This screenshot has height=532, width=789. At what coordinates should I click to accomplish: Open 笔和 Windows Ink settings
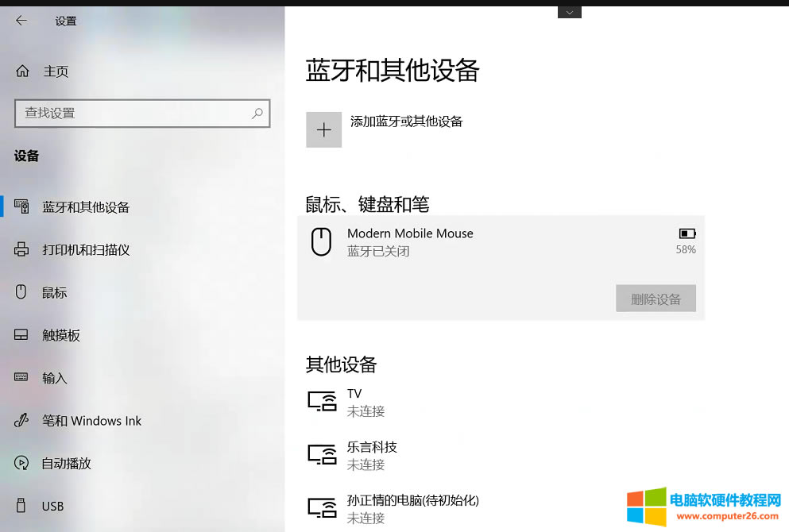[91, 421]
